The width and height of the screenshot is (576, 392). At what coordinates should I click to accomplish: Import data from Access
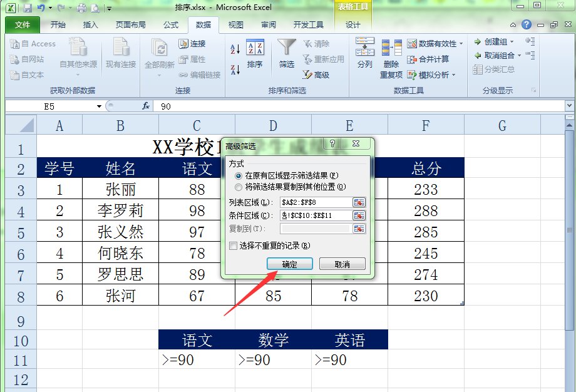(33, 44)
